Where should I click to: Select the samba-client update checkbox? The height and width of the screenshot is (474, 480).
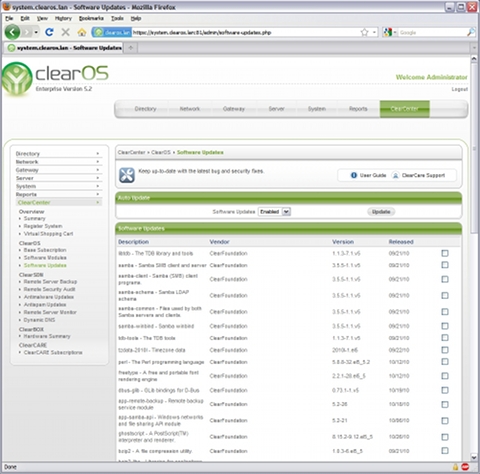[445, 279]
